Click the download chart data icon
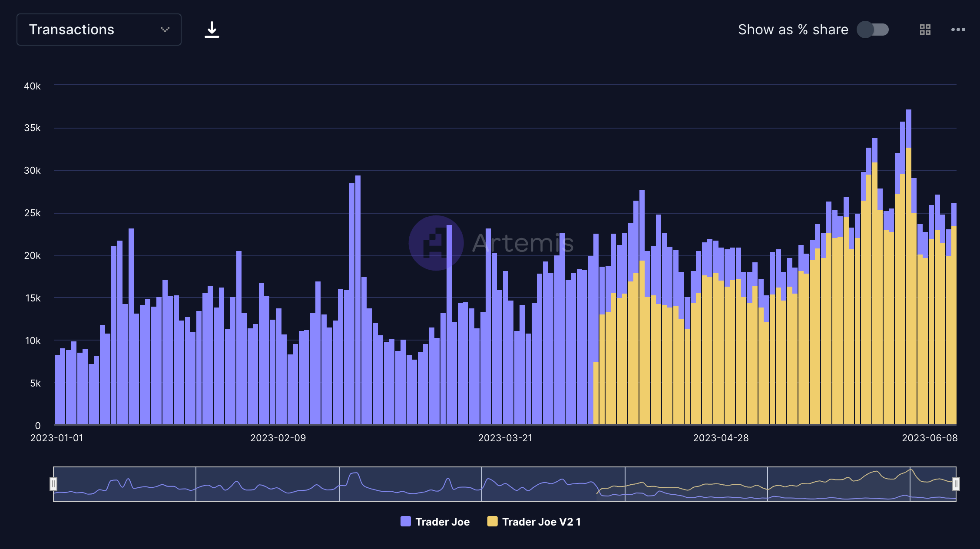Screen dimensions: 980x549 (x=212, y=30)
